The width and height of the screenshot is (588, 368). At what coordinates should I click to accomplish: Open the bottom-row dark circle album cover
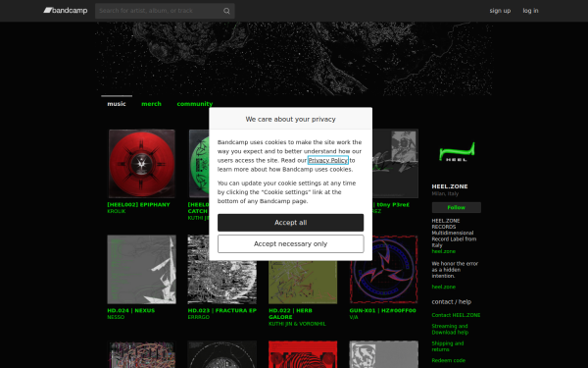222,354
